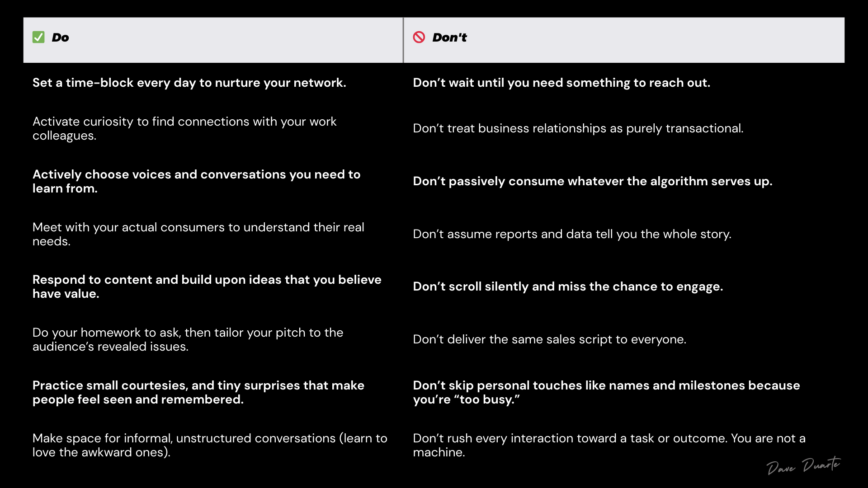
Task: Click 'Don't wait until you need something' text
Action: [x=561, y=83]
